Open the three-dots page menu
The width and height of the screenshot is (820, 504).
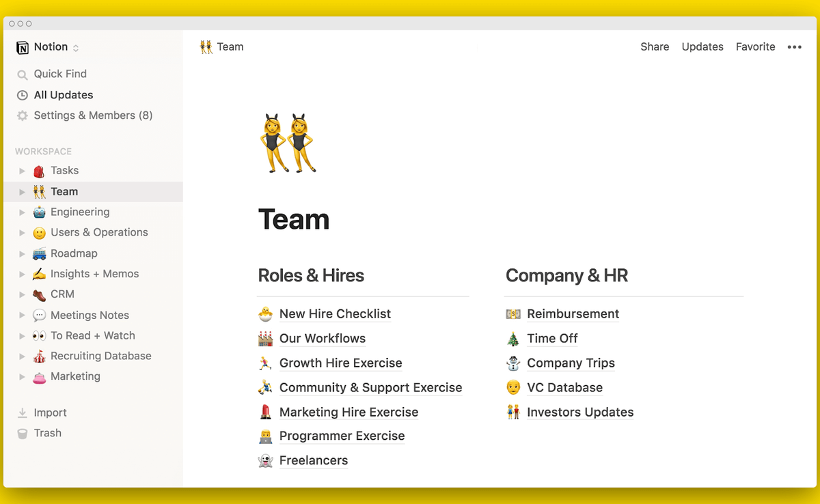point(794,47)
